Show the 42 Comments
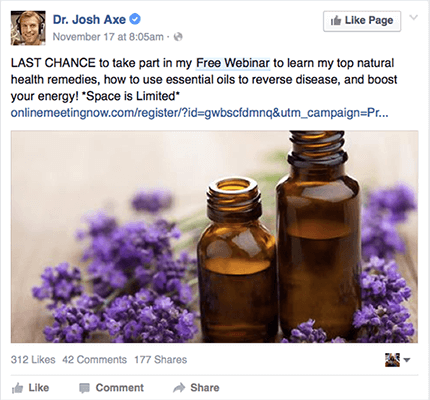The height and width of the screenshot is (400, 430). (x=95, y=360)
